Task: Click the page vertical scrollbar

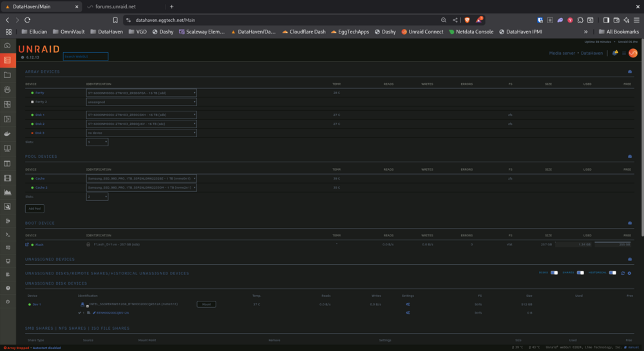Action: point(642,138)
